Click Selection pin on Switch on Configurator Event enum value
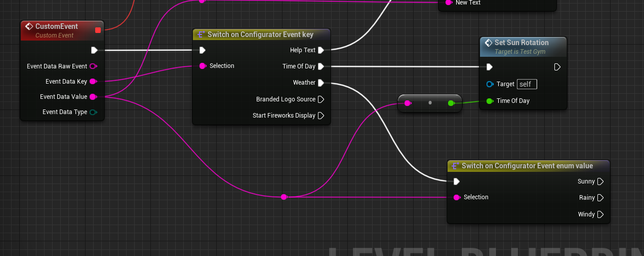Image resolution: width=644 pixels, height=256 pixels. [x=457, y=197]
